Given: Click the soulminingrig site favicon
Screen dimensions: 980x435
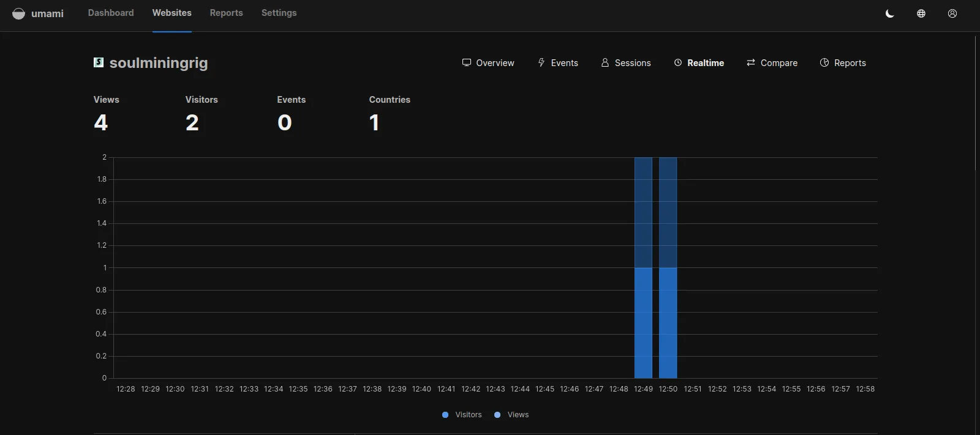Looking at the screenshot, I should click(99, 62).
